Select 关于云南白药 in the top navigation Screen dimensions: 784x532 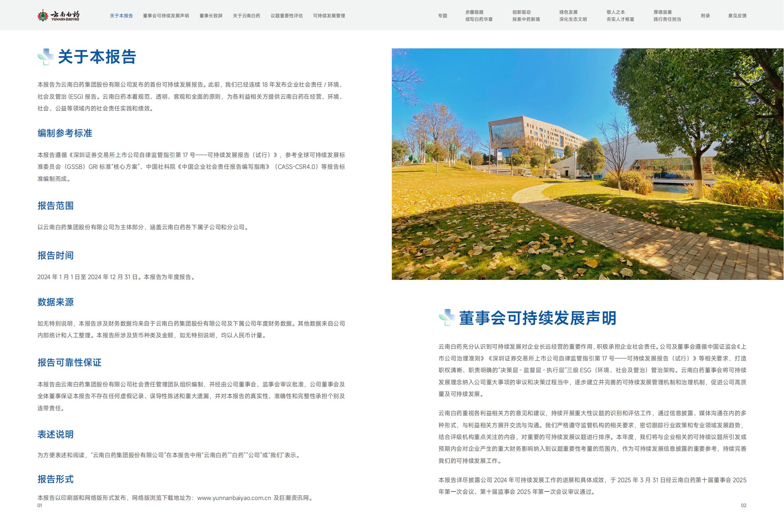pyautogui.click(x=246, y=16)
